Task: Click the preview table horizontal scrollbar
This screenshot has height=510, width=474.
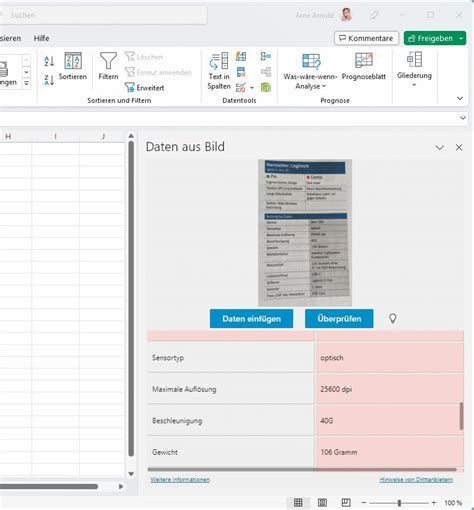Action: tap(302, 470)
